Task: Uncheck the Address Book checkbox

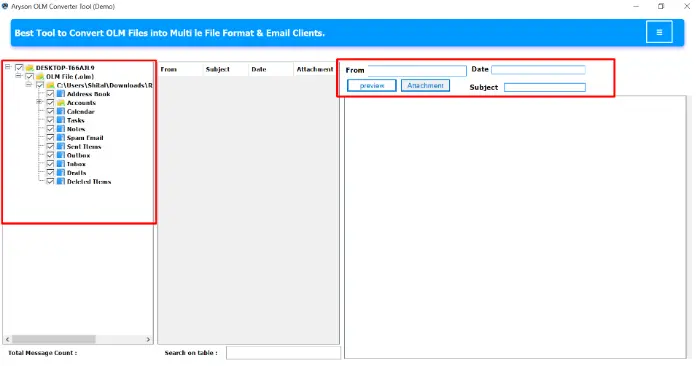Action: click(50, 94)
